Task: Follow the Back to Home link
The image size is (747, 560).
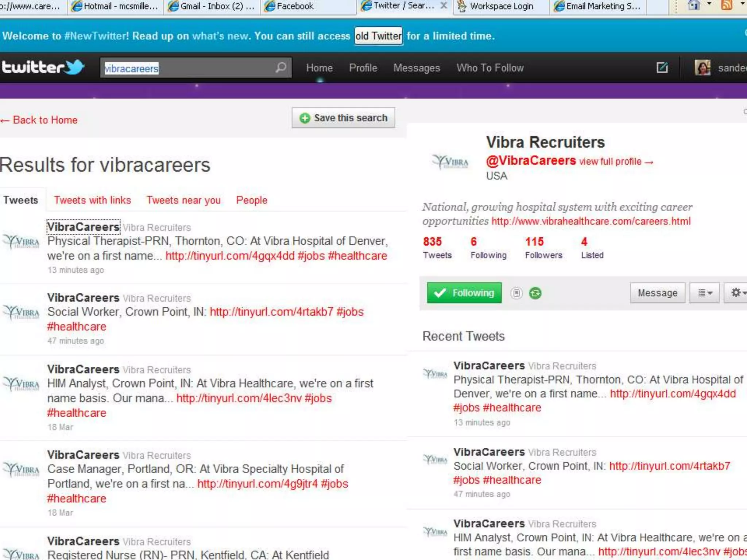Action: [39, 120]
